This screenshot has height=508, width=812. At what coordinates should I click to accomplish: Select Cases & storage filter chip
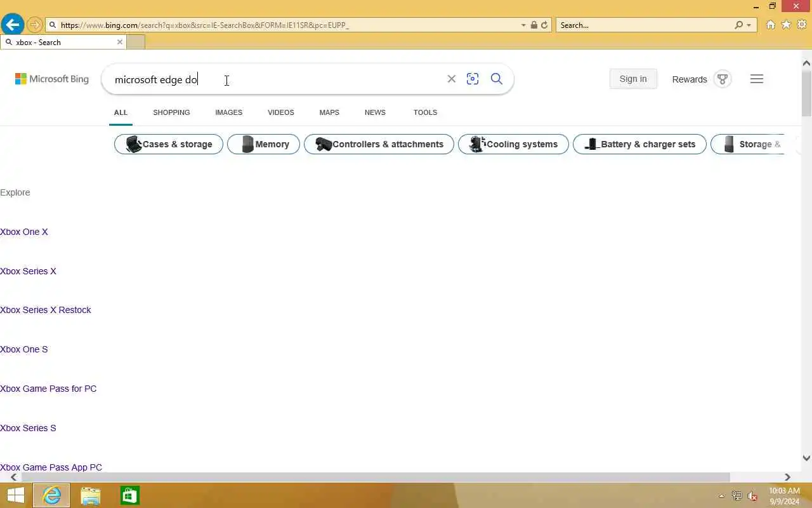click(169, 144)
